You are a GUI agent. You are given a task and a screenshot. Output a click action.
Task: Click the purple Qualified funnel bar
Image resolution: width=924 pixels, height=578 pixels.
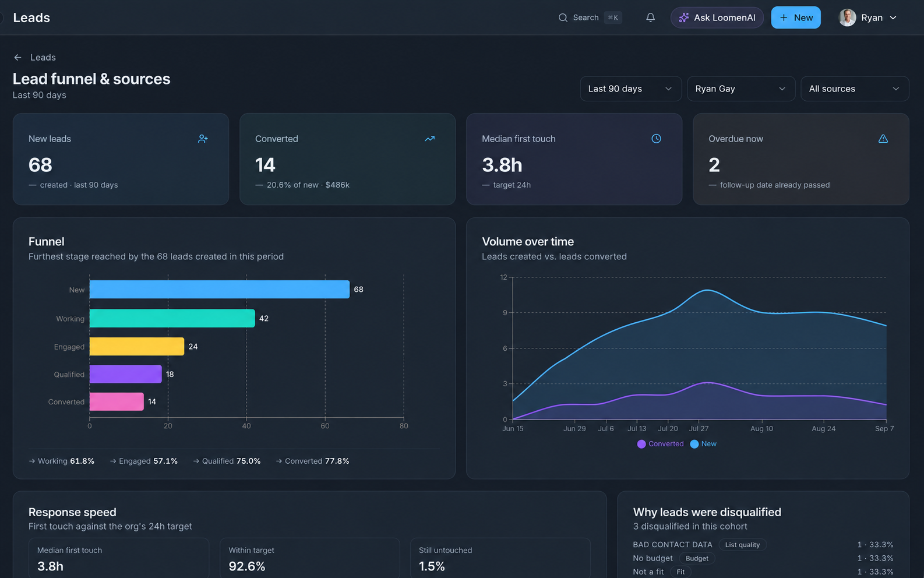click(125, 374)
